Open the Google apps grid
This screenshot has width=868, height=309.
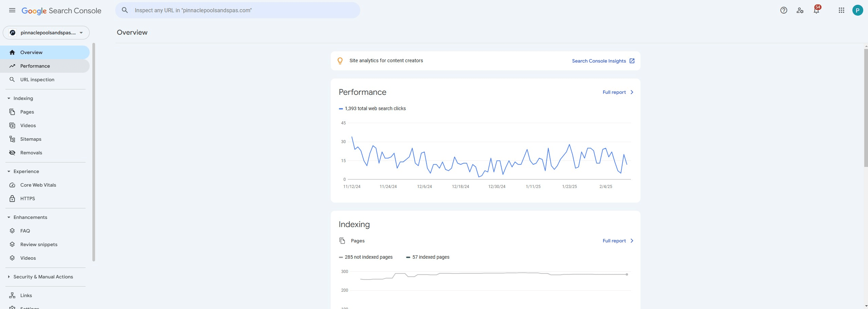click(841, 10)
